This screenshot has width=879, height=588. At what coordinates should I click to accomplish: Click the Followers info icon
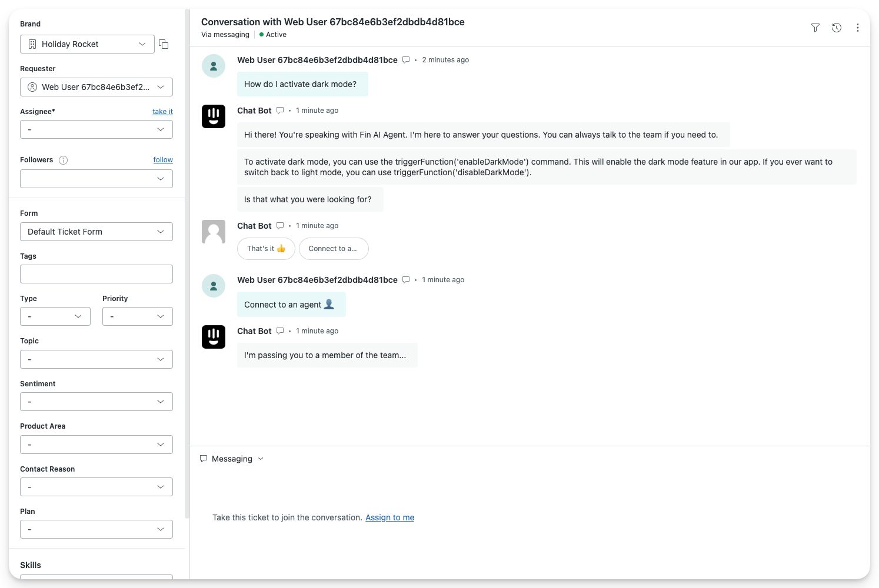click(x=64, y=160)
